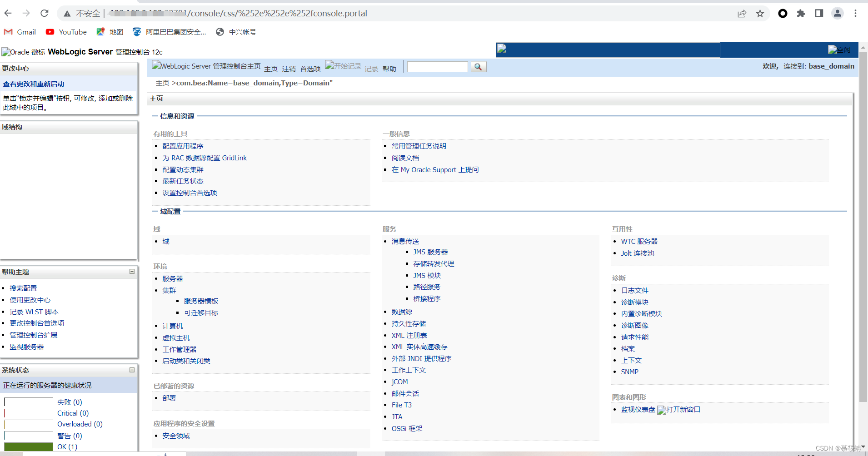Click the Critical (0) status bar
This screenshot has width=868, height=456.
pos(29,413)
